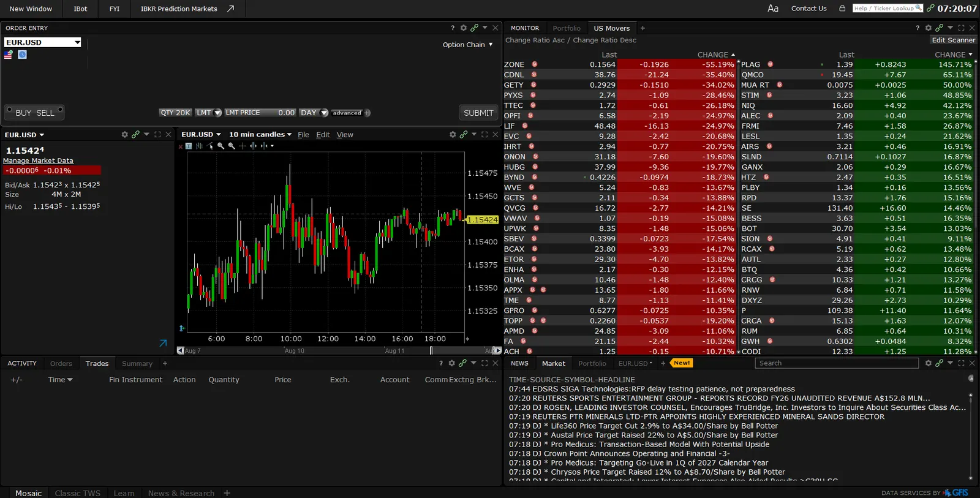Select the crosshair tool in chart toolbar
The image size is (980, 498).
[x=243, y=146]
